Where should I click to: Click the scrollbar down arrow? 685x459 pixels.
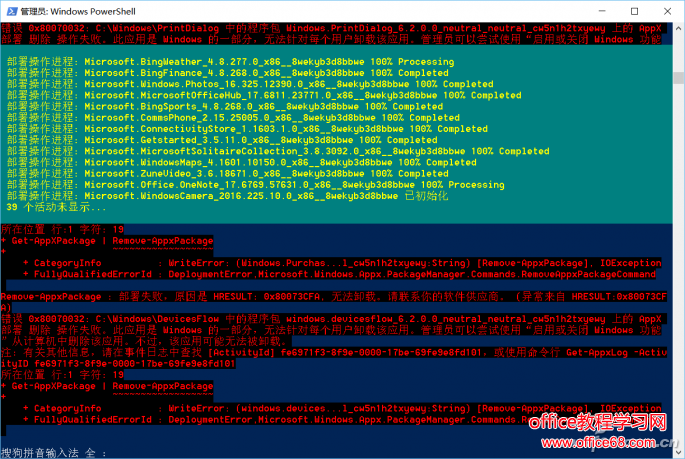678,452
